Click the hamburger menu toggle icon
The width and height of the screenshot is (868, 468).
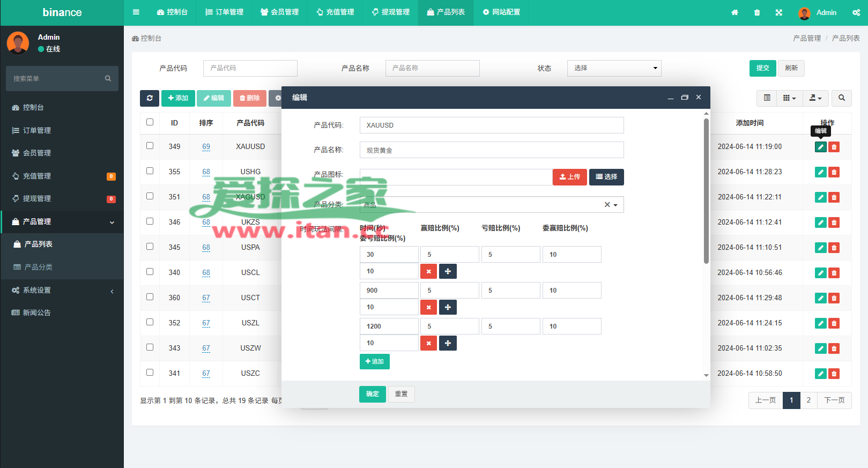coord(136,12)
